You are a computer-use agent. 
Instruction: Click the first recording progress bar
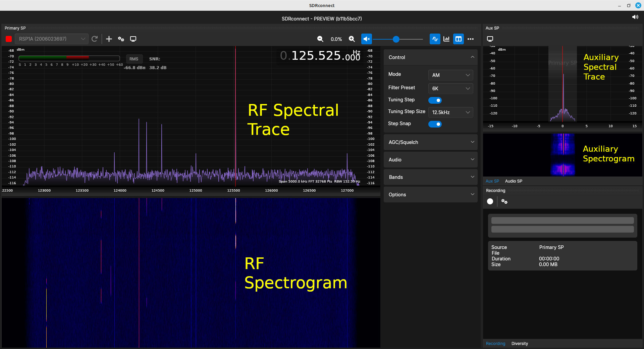click(x=562, y=220)
